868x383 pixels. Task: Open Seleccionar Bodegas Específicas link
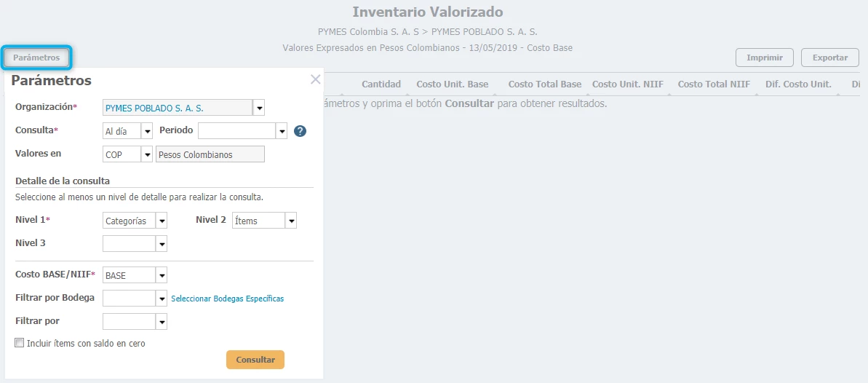(x=227, y=299)
